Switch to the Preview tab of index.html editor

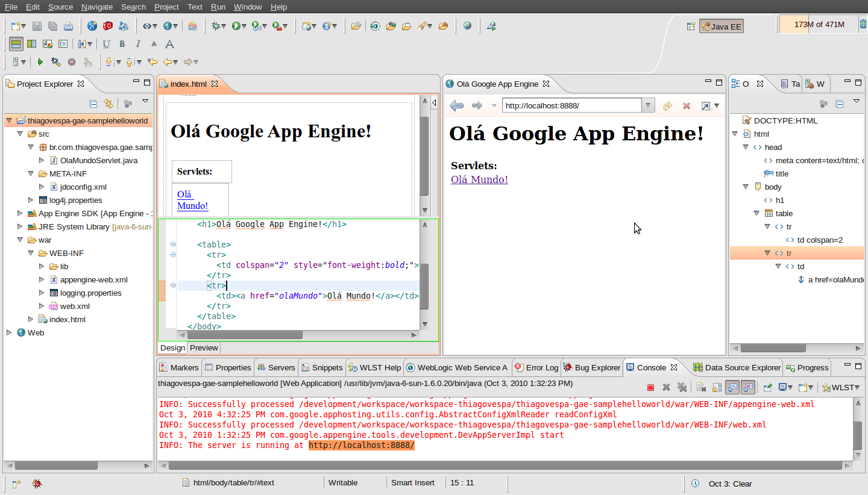[x=204, y=347]
